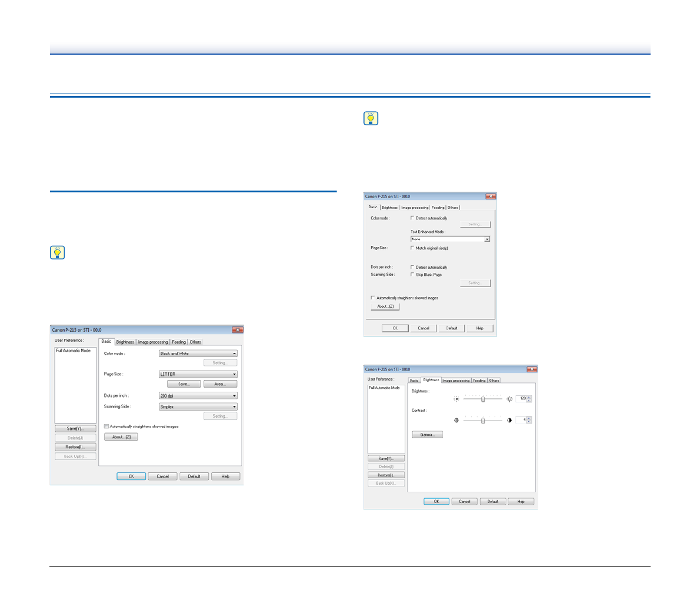700x600 pixels.
Task: Click the low contrast icon left of Contrast slider
Action: 456,420
